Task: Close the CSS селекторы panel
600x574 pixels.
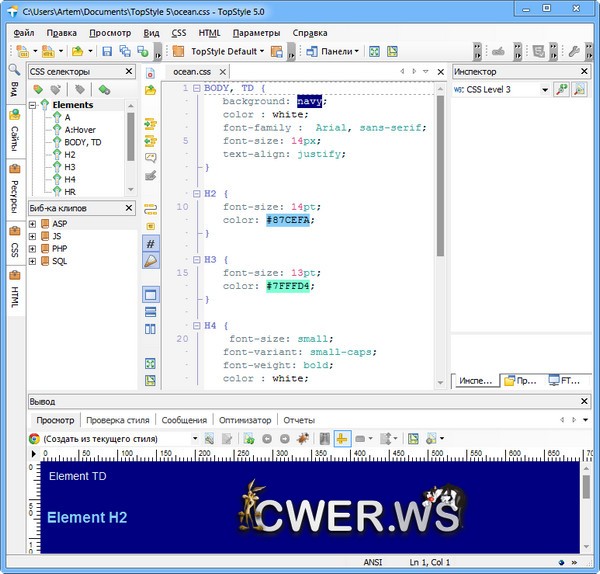Action: pos(129,71)
